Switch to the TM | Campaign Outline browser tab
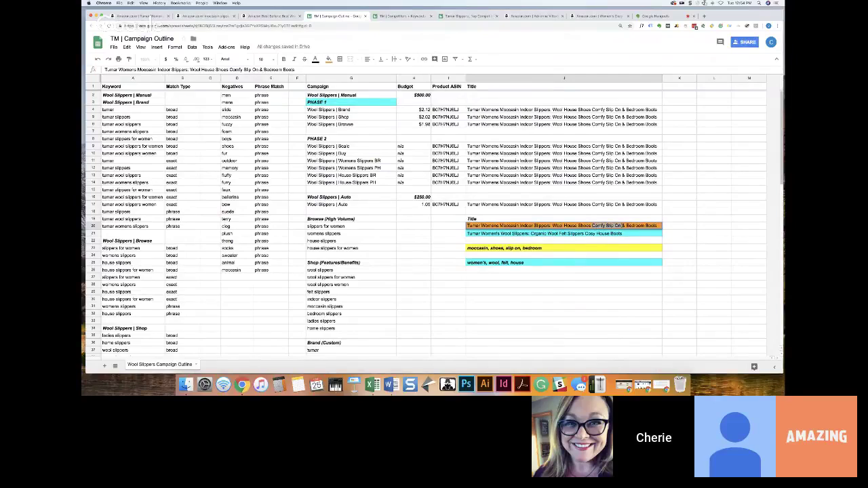 tap(336, 16)
